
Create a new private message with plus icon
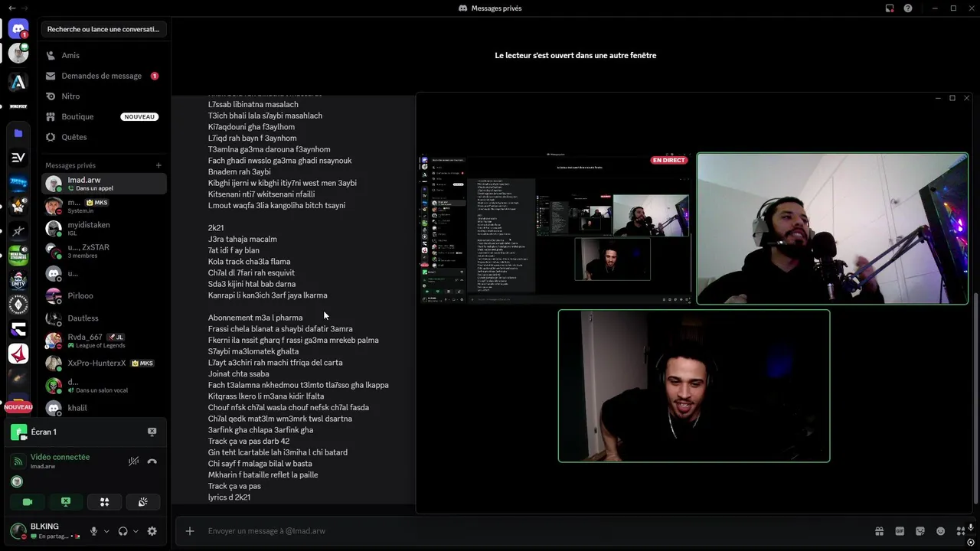click(x=158, y=165)
